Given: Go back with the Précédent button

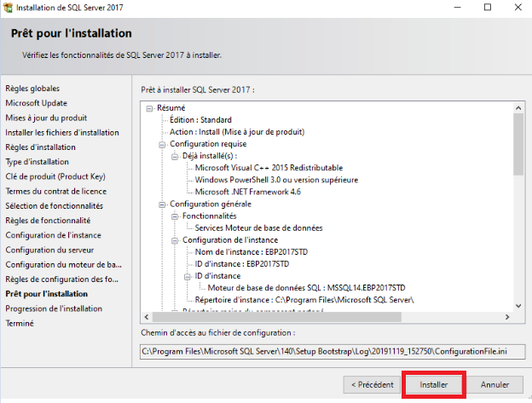Looking at the screenshot, I should coord(372,385).
